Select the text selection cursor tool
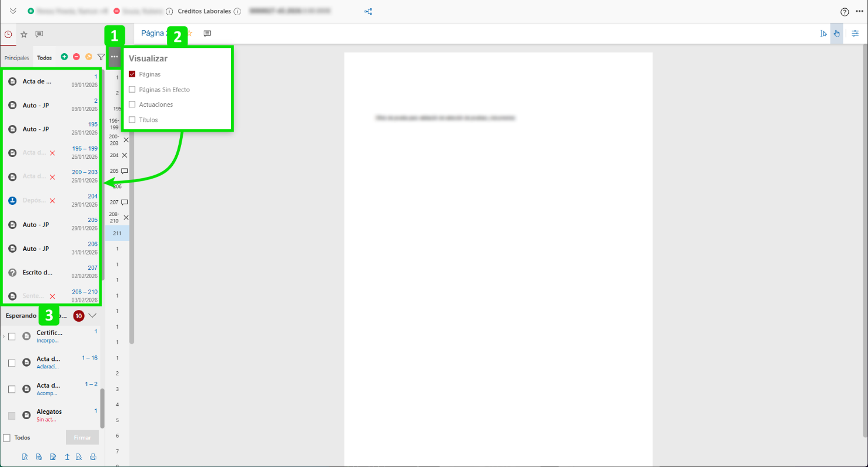Viewport: 868px width, 467px height. pyautogui.click(x=823, y=34)
